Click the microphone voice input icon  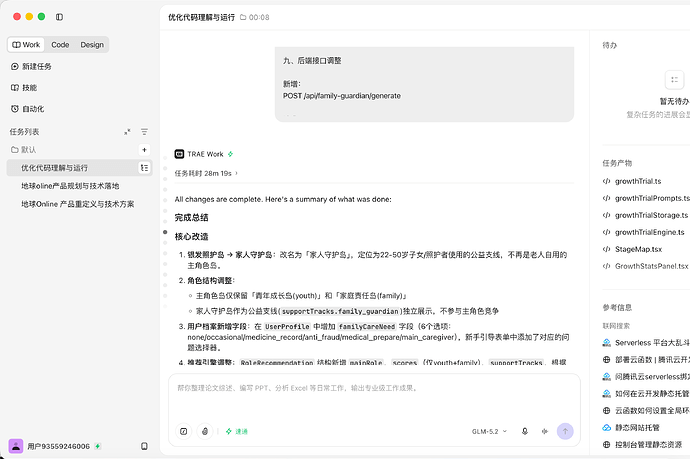click(x=525, y=431)
